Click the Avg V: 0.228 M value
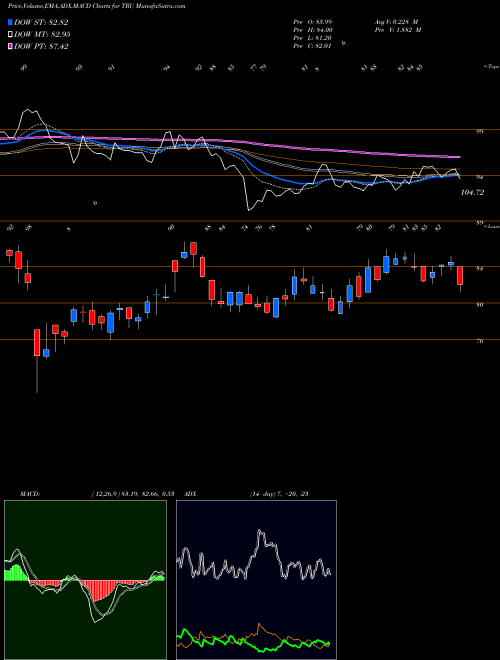Viewport: 500px width, 660px height. click(x=396, y=22)
